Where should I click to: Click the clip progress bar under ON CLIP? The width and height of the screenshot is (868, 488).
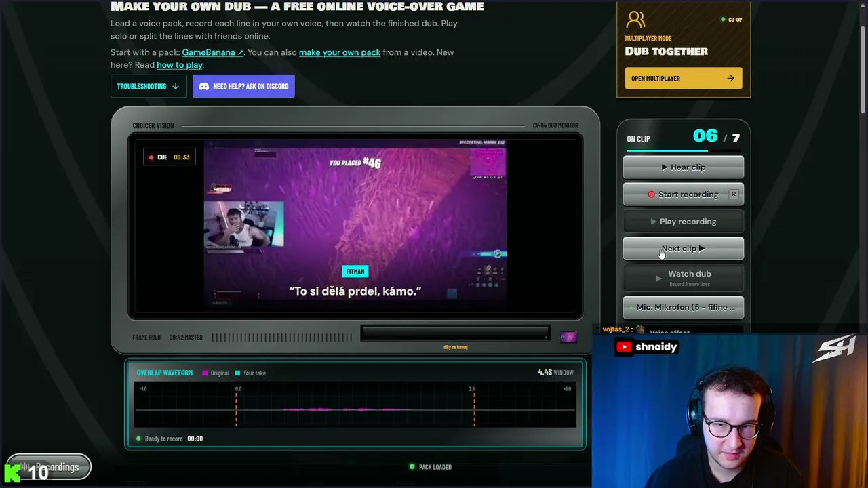point(684,150)
